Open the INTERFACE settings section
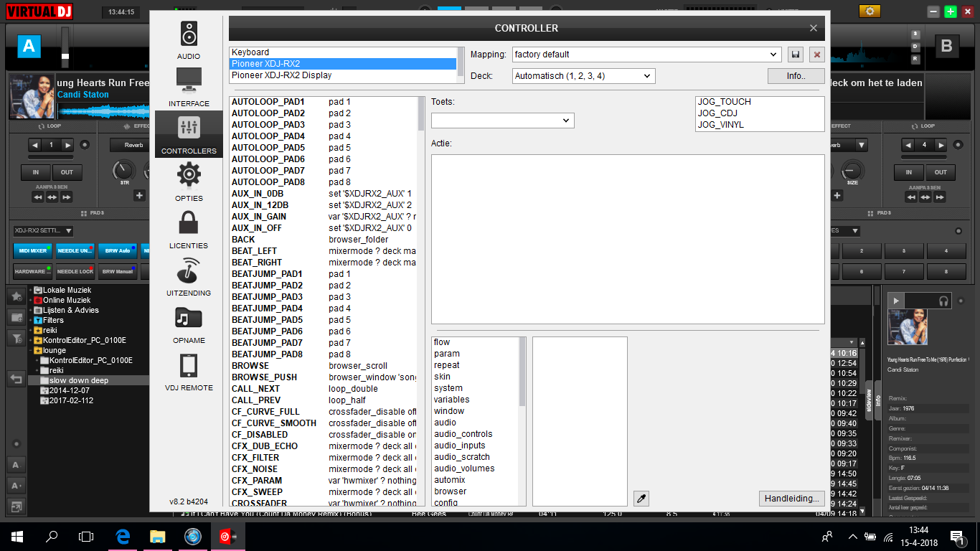 coord(189,88)
